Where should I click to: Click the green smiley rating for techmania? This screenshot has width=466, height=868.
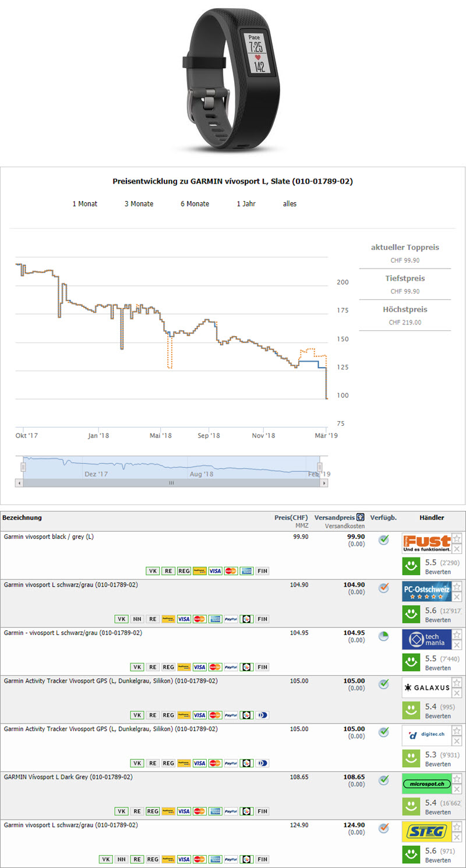(411, 662)
